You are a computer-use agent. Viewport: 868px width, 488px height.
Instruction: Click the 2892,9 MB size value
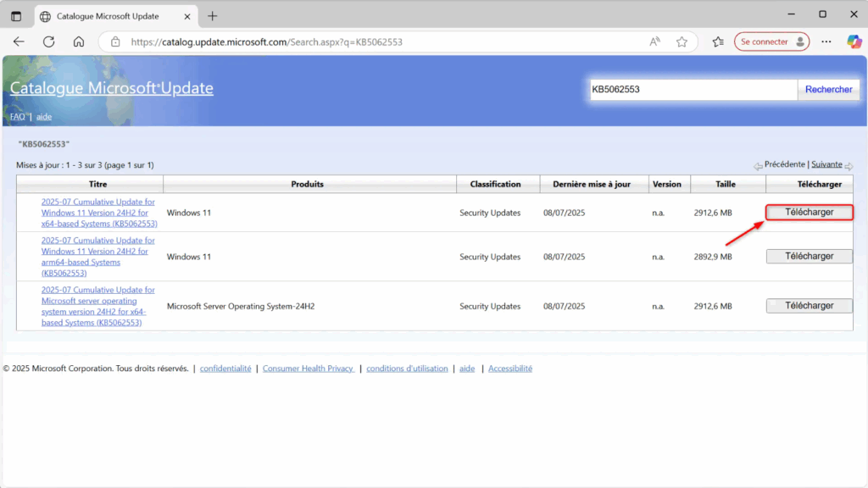coord(713,257)
